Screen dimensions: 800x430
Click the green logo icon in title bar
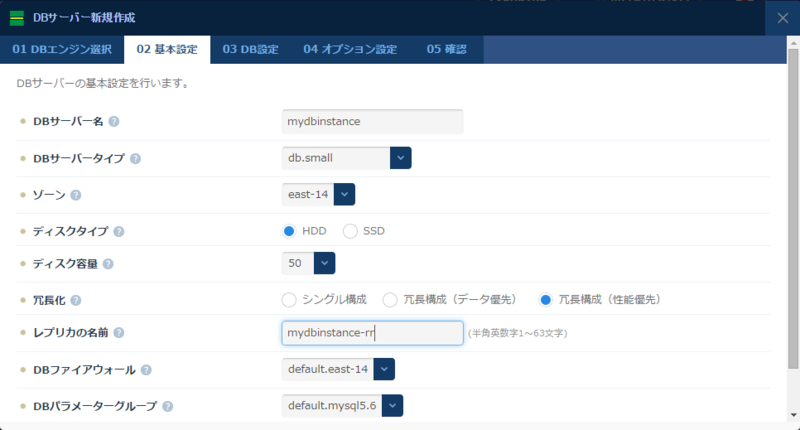17,18
